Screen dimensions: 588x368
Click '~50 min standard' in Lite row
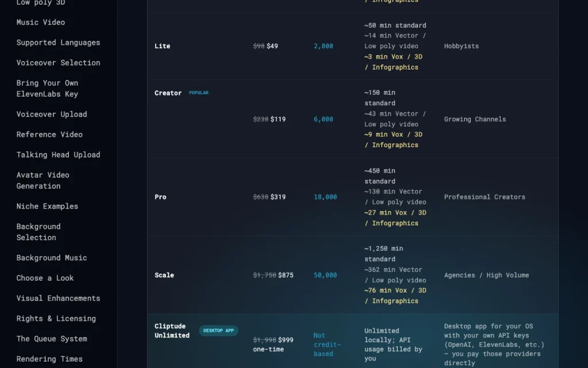coord(395,25)
